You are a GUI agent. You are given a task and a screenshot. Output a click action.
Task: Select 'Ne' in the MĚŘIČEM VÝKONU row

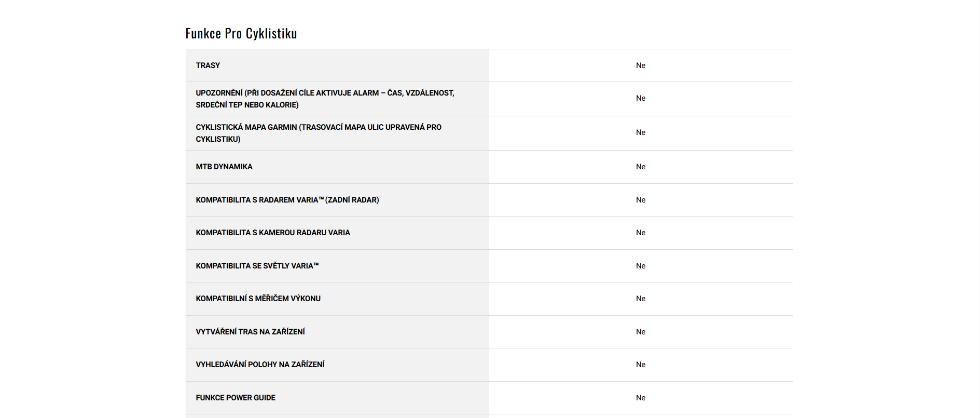(641, 299)
